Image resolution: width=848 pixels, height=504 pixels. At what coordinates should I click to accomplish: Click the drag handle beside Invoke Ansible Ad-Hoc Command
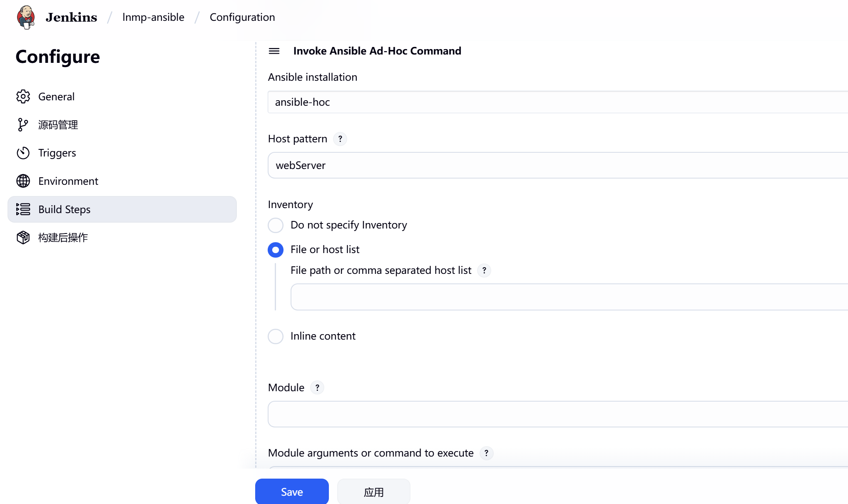(x=274, y=51)
